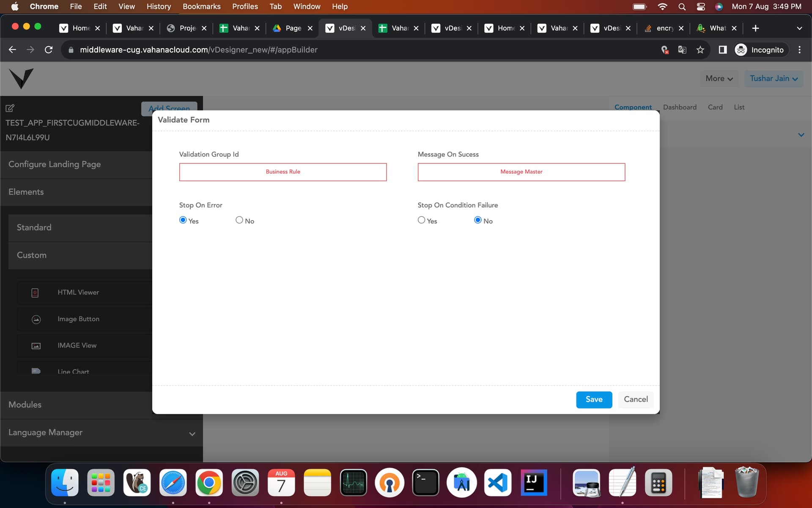Reload the page with refresh icon
The image size is (812, 508).
point(49,50)
